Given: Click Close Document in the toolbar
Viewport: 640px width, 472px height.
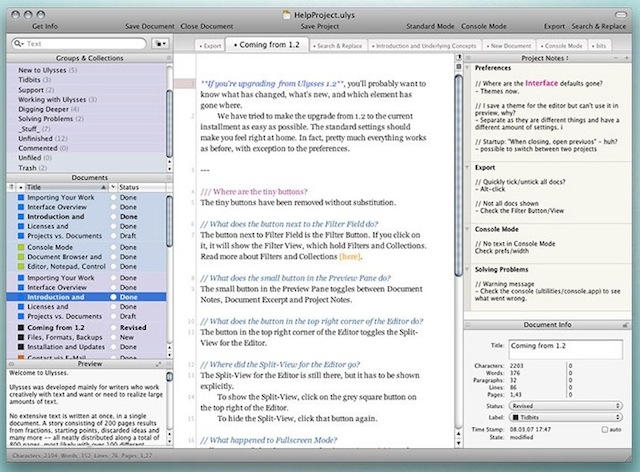Looking at the screenshot, I should (x=207, y=26).
